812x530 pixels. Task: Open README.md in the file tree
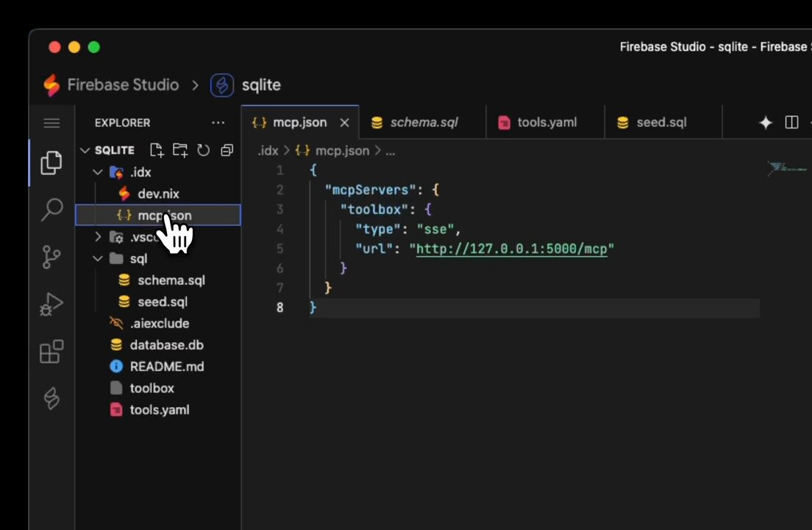pos(158,367)
